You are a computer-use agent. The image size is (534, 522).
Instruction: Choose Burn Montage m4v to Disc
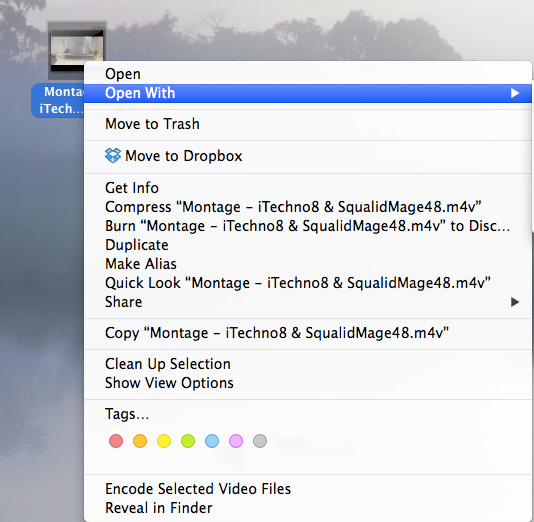click(308, 226)
